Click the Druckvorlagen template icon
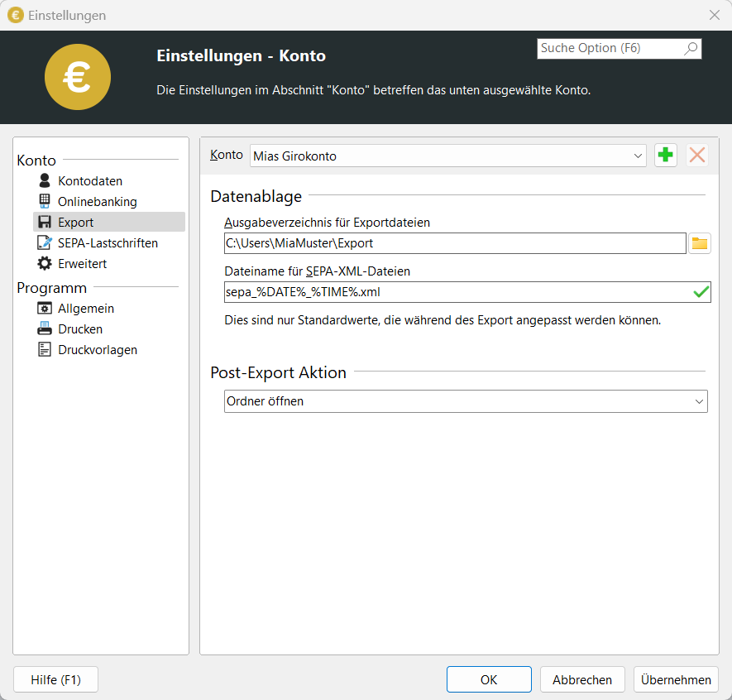This screenshot has height=700, width=732. click(x=45, y=349)
